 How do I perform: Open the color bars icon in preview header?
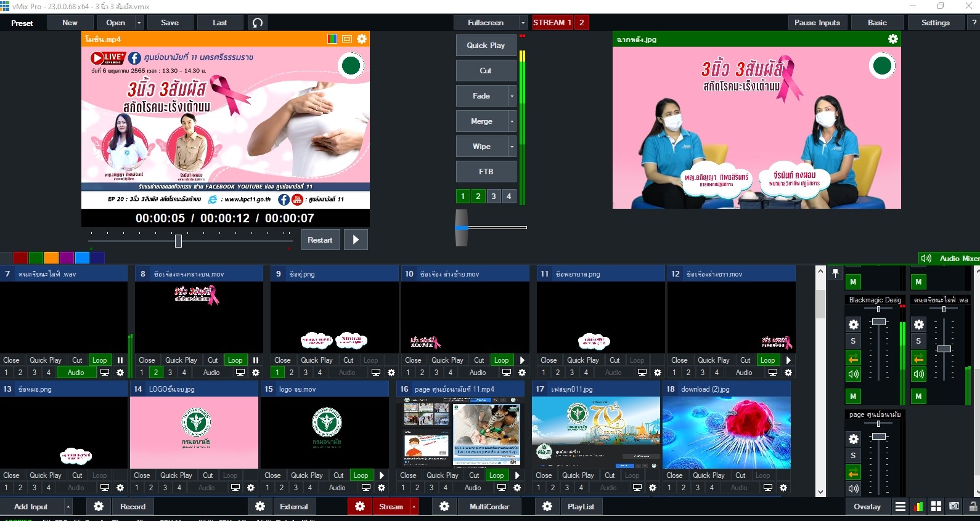pos(332,39)
